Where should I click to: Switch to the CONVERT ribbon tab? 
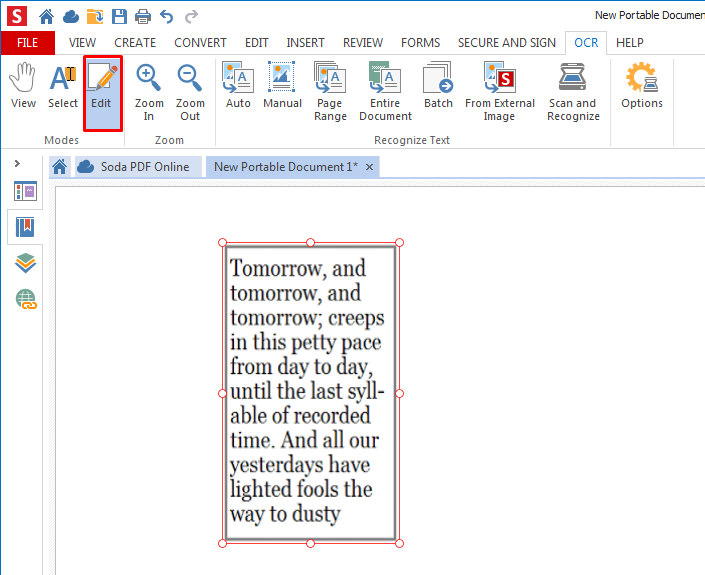200,43
